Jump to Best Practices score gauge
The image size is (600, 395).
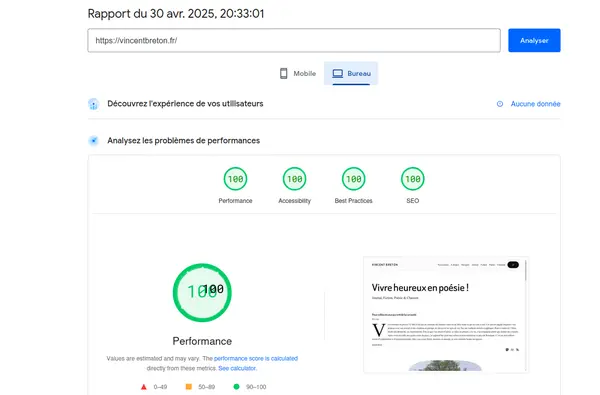tap(354, 179)
